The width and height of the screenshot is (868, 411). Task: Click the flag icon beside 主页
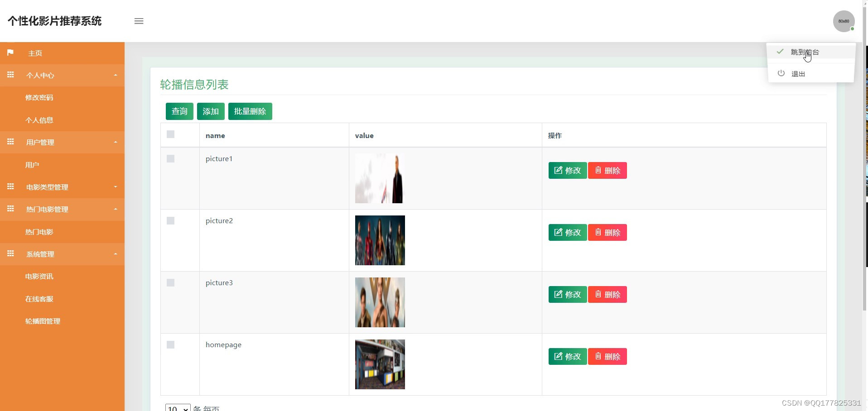pos(10,53)
